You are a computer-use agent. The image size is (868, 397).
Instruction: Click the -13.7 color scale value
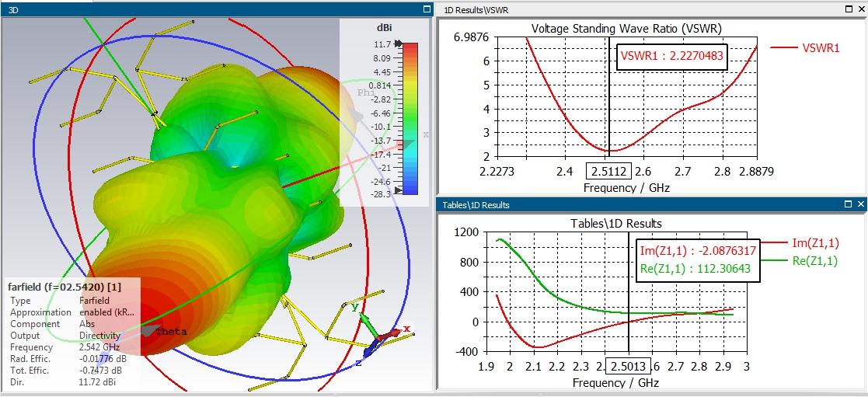381,141
